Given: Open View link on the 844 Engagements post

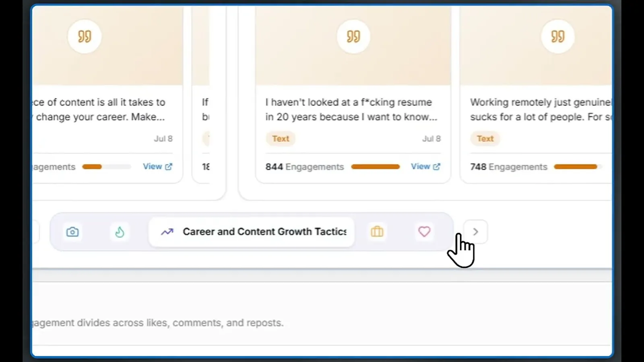Looking at the screenshot, I should tap(425, 167).
